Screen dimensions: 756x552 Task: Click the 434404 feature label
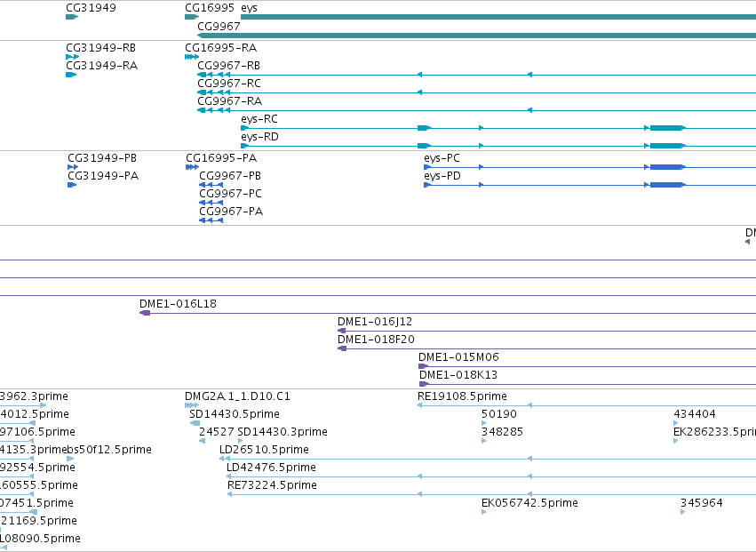click(x=695, y=414)
